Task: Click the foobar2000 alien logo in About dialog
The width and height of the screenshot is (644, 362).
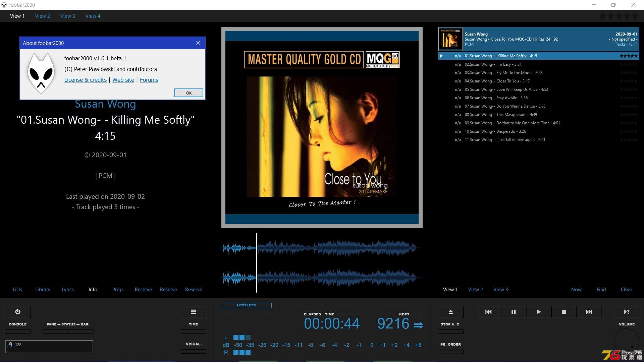Action: (x=41, y=73)
